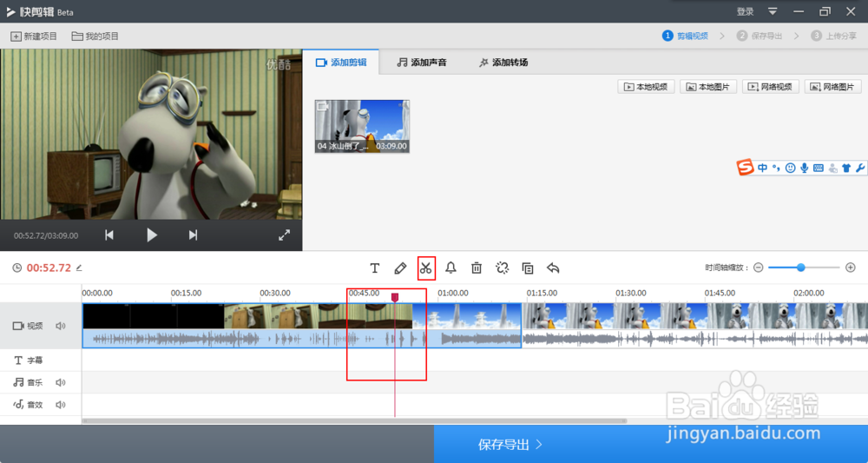Toggle Sogou 中 Chinese input mode
This screenshot has width=868, height=463.
pyautogui.click(x=763, y=168)
